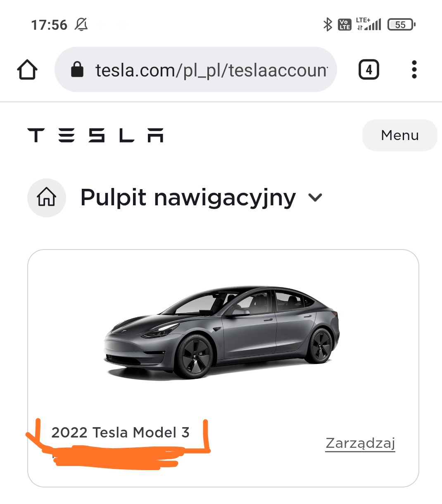
Task: Click the Tesla wordmark logo
Action: [x=95, y=135]
